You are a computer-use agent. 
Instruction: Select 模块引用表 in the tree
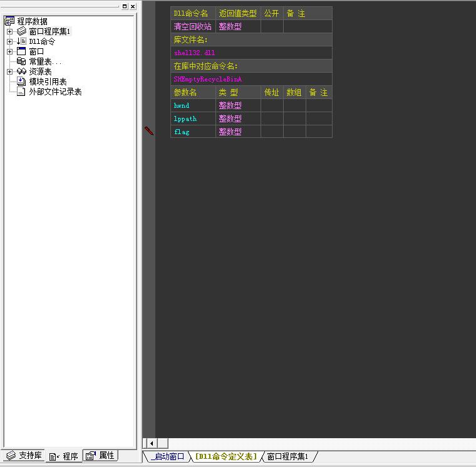tap(48, 81)
